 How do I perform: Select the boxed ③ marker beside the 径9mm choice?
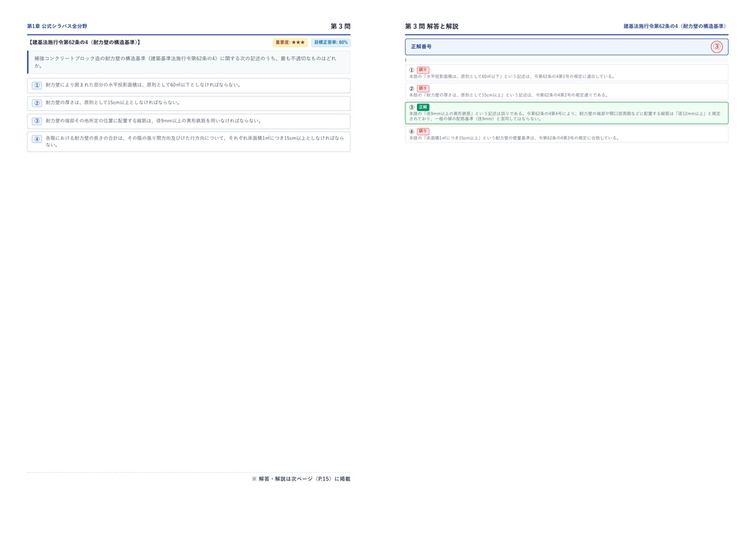[x=37, y=121]
